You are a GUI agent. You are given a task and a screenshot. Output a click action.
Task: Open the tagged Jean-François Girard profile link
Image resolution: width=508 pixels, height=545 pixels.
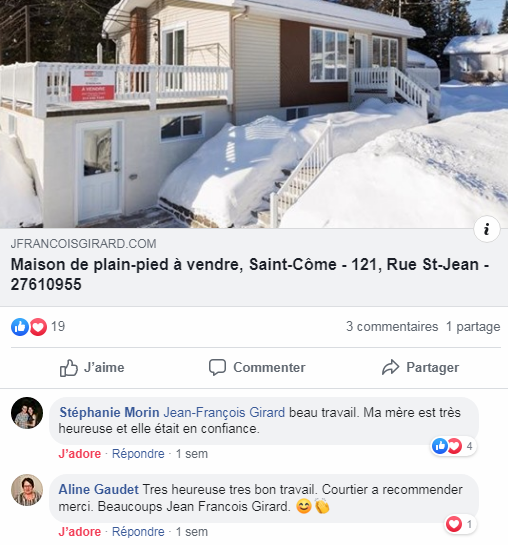[224, 413]
